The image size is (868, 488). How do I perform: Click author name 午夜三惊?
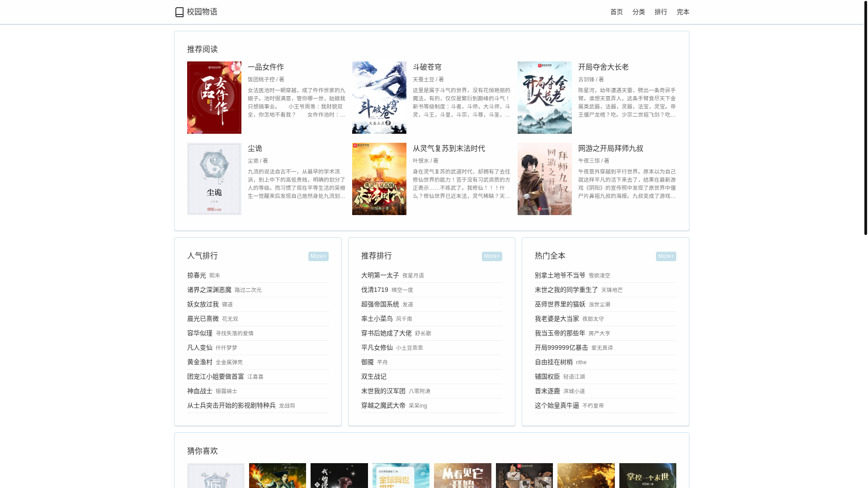(589, 161)
